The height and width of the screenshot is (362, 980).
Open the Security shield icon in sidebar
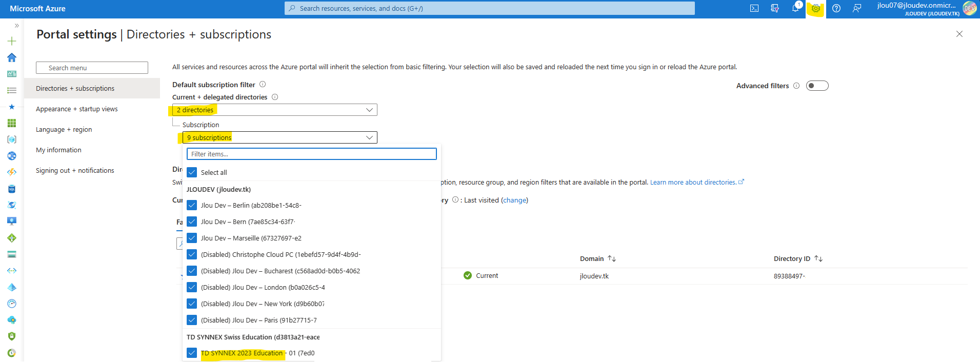tap(12, 336)
